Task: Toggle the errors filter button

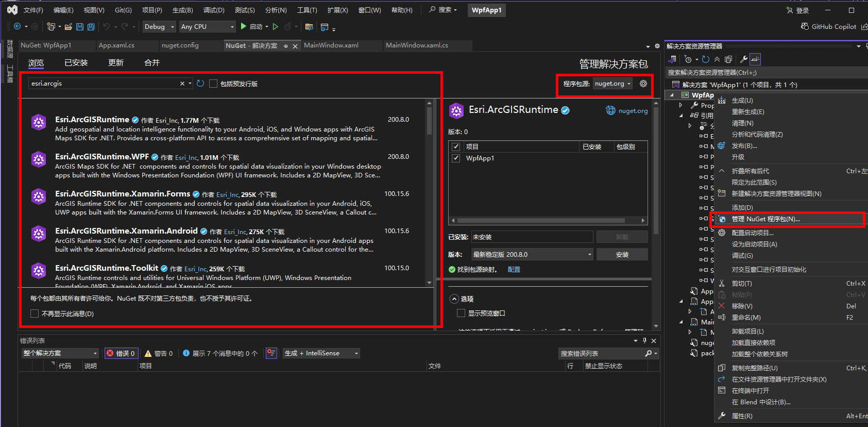Action: coord(121,353)
